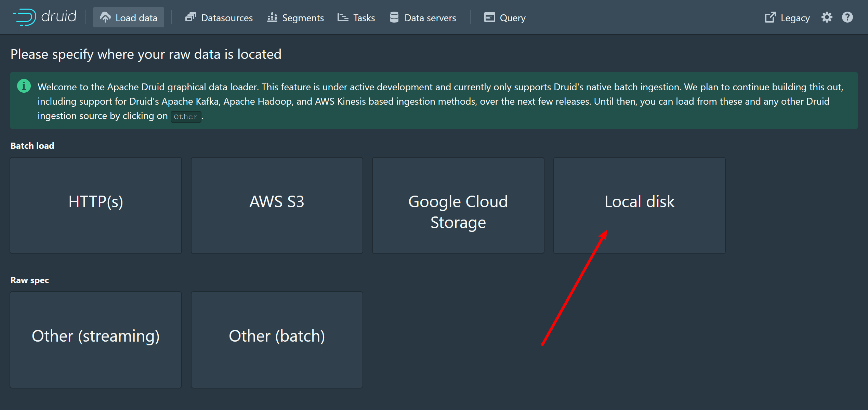Image resolution: width=868 pixels, height=410 pixels.
Task: Click the Tasks clipboard icon
Action: pos(342,17)
